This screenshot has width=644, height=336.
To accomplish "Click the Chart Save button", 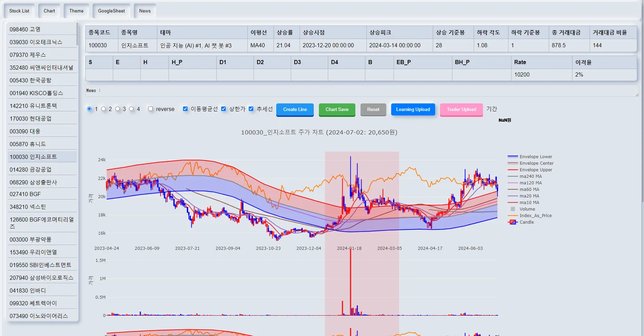I will (337, 110).
